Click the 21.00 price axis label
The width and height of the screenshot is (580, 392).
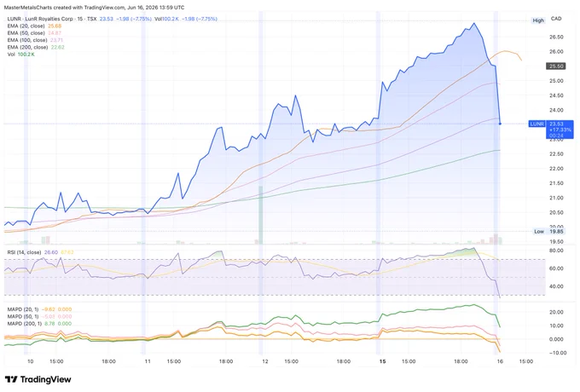tap(556, 198)
